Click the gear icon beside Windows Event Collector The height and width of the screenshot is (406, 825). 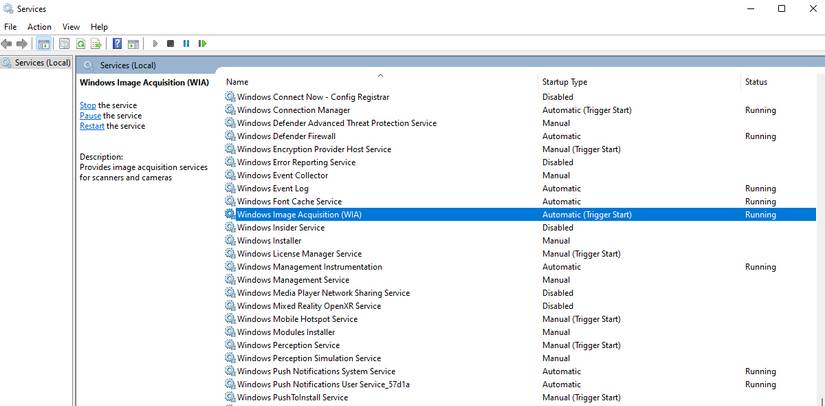tap(230, 175)
